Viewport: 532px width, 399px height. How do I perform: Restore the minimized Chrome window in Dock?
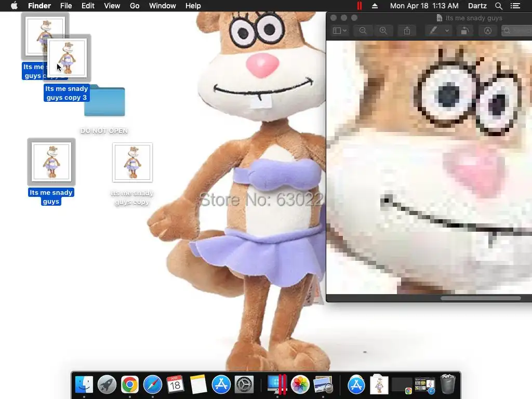tap(402, 385)
